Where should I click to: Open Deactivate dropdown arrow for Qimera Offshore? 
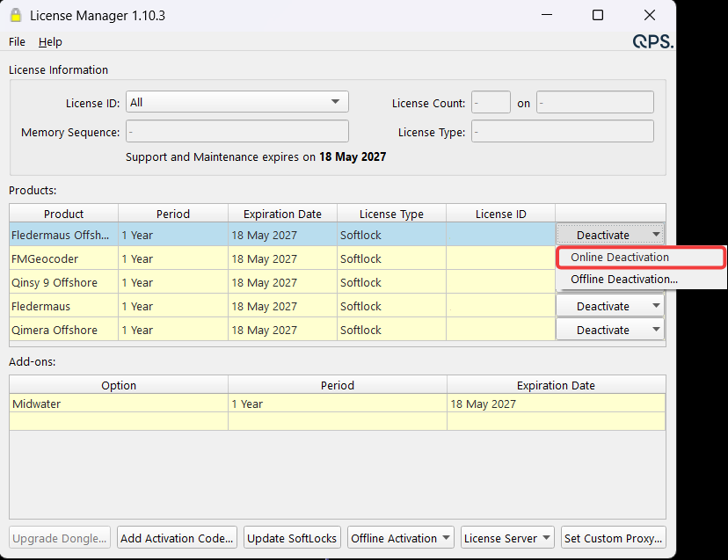coord(656,330)
